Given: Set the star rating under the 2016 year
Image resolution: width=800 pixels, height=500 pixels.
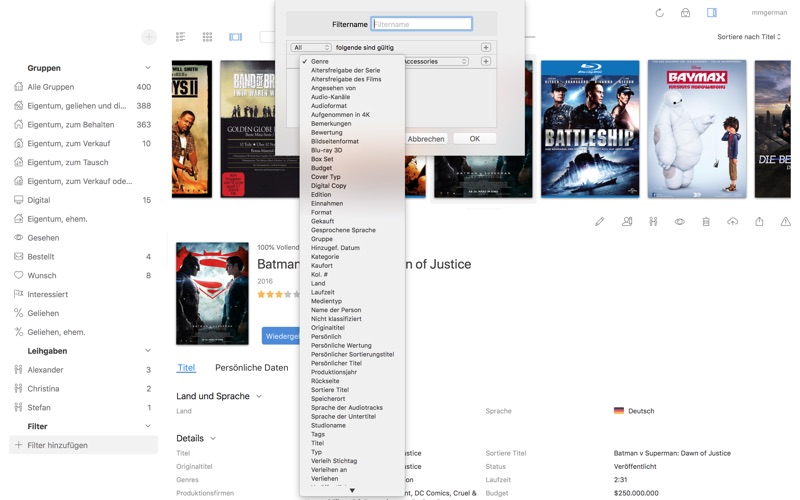Looking at the screenshot, I should pos(278,294).
